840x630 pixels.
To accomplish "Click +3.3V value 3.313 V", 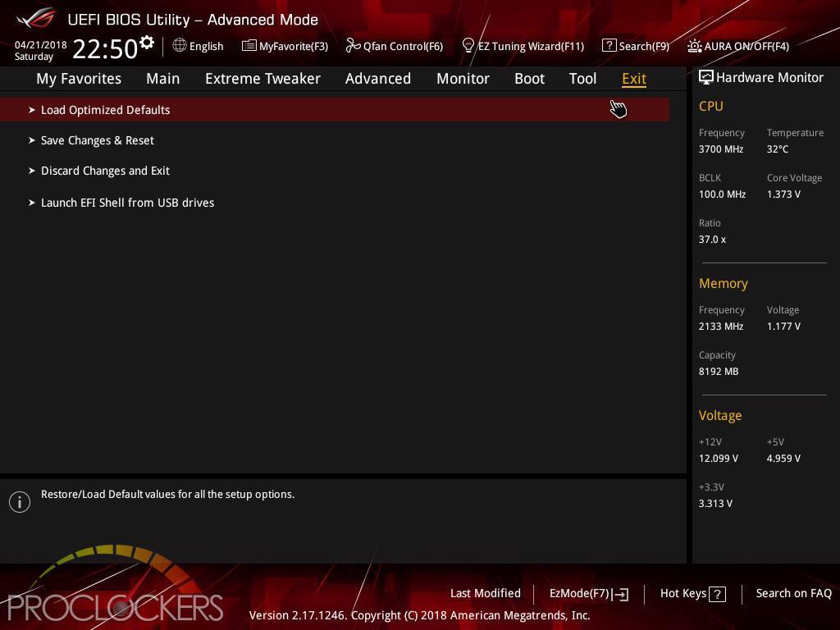I will (715, 504).
